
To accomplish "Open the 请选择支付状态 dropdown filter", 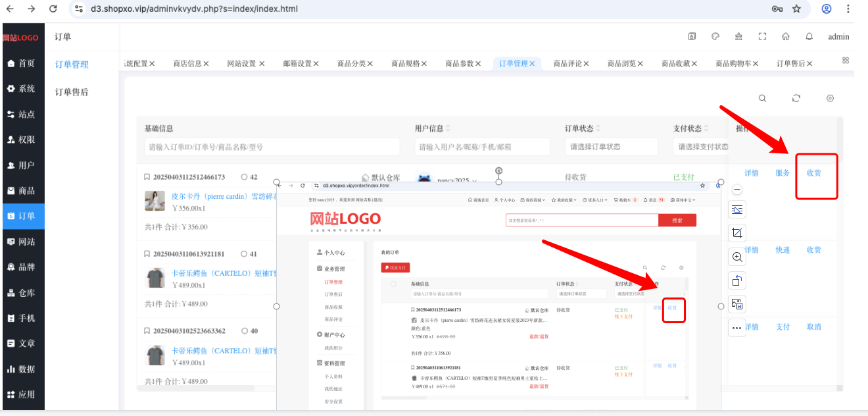I will point(700,147).
